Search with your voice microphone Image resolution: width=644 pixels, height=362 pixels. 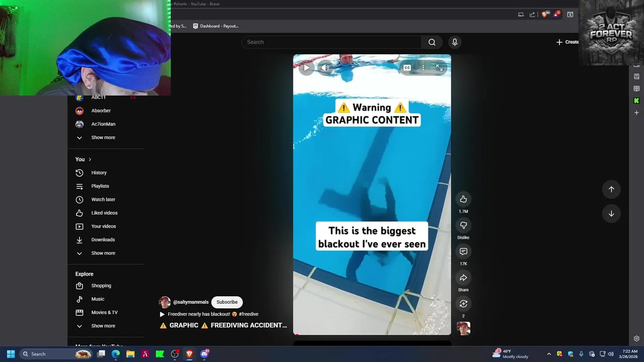pyautogui.click(x=455, y=42)
